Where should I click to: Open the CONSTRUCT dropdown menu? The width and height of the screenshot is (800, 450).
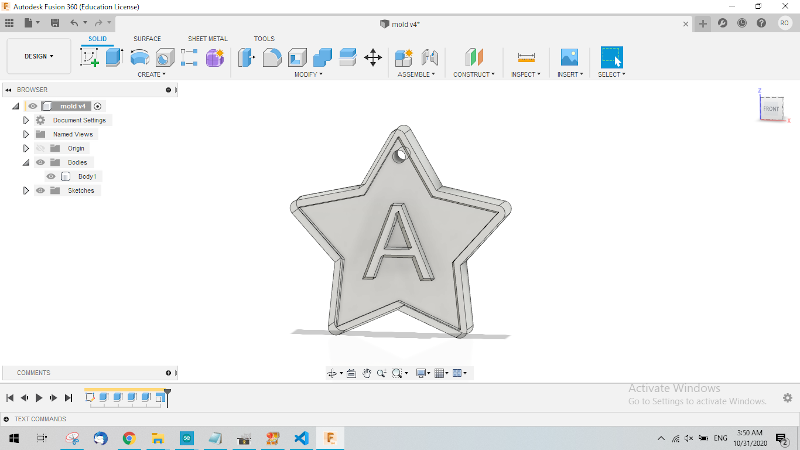(x=474, y=74)
